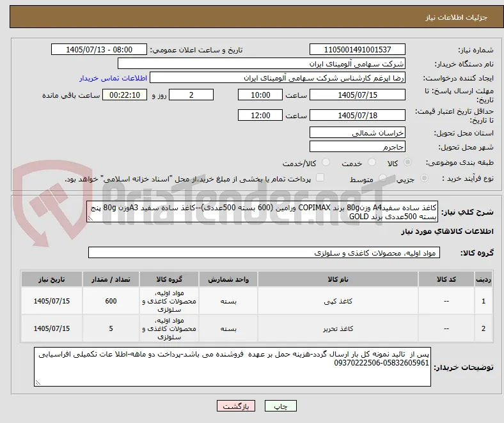The height and width of the screenshot is (423, 504).
Task: Click the بازگشت back button
Action: tap(236, 406)
